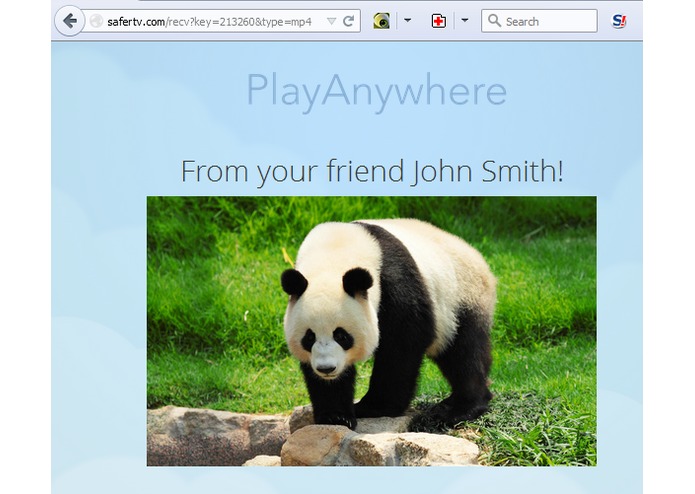Open the URL history dropdown arrow
Viewport: 695px width, 494px height.
click(331, 21)
